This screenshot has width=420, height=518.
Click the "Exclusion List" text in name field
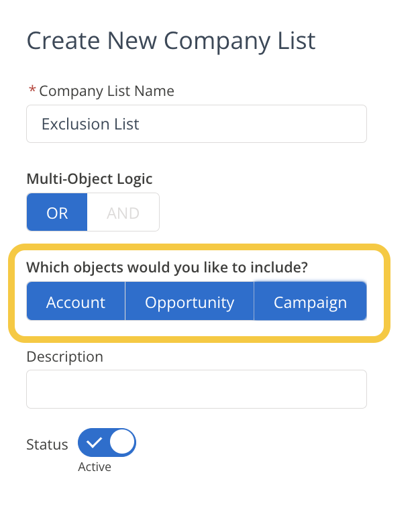[90, 124]
